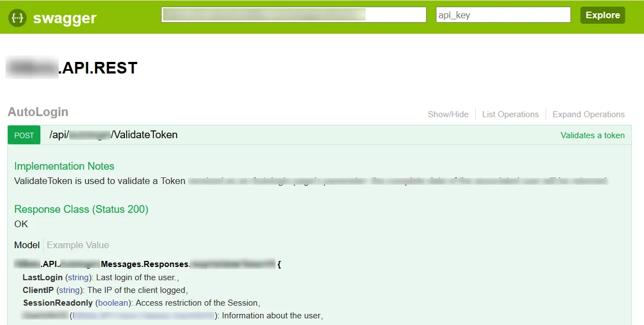The image size is (644, 325).
Task: Select Expand Operations for AutoLogin
Action: [x=589, y=114]
